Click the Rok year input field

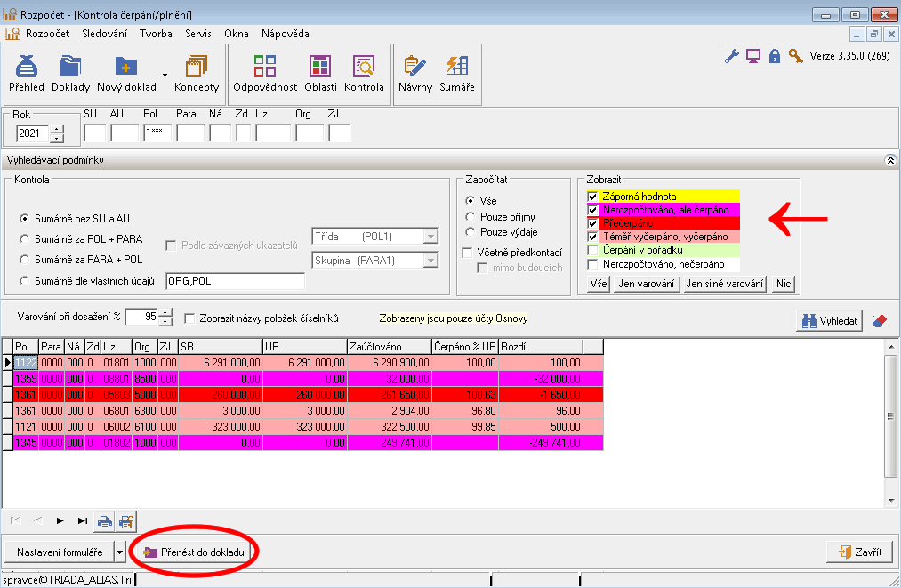(x=32, y=134)
